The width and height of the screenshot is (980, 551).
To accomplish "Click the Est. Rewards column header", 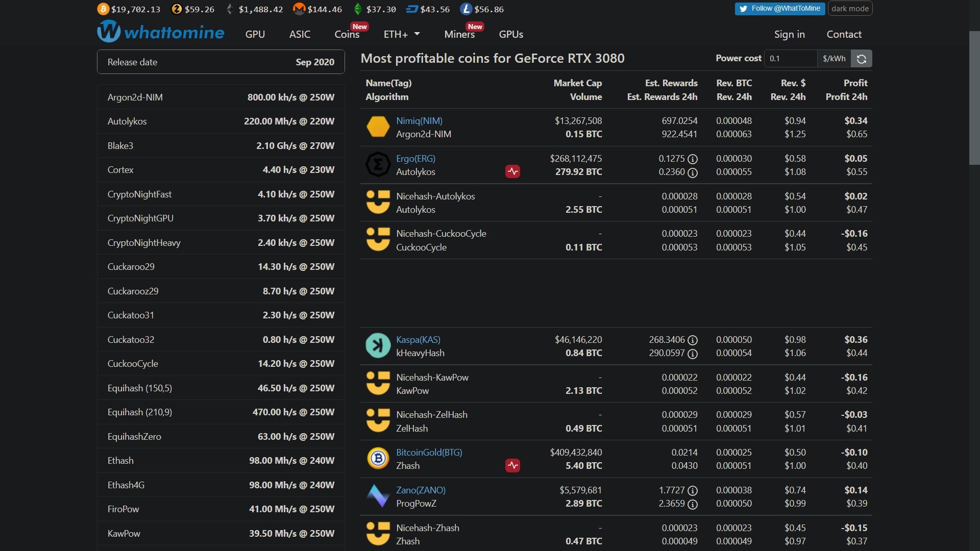I will coord(671,83).
